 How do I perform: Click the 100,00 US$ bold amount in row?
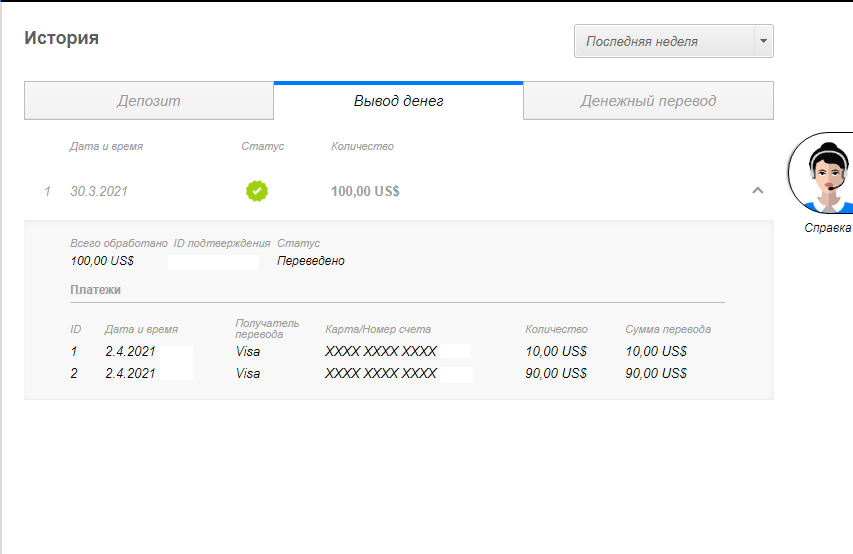[x=365, y=191]
